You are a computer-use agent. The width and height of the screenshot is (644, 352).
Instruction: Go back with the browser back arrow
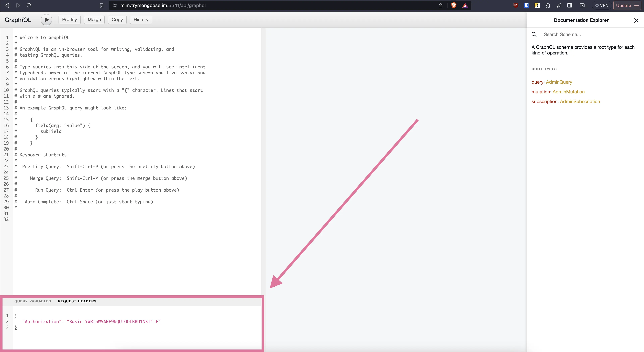coord(7,5)
